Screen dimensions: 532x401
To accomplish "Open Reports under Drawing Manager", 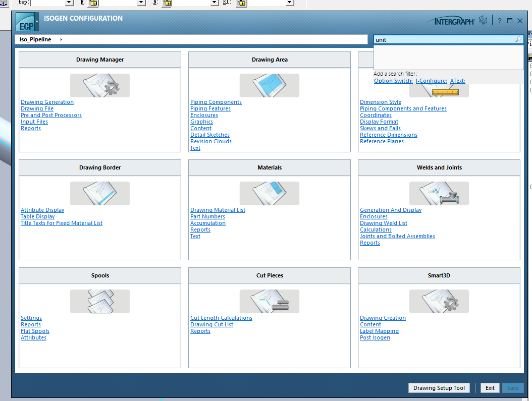I will [30, 128].
